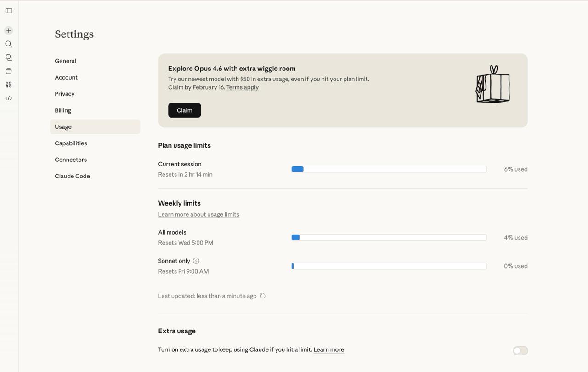Open the chats icon in sidebar

coord(9,57)
